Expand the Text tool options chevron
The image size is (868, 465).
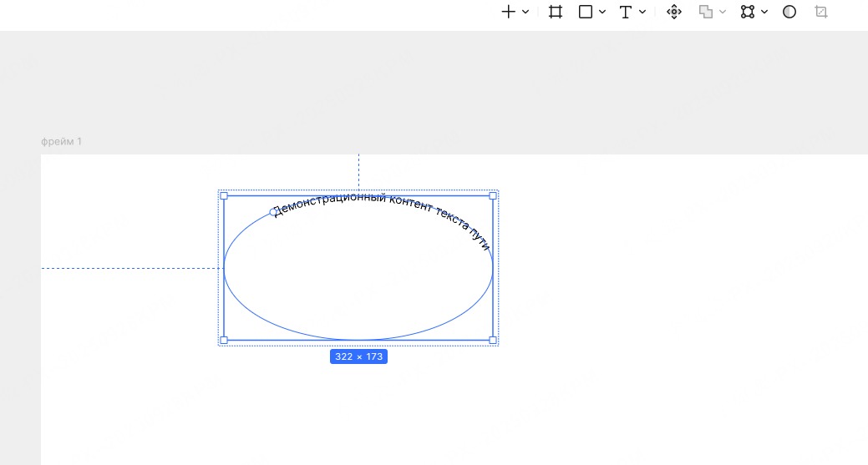coord(642,12)
